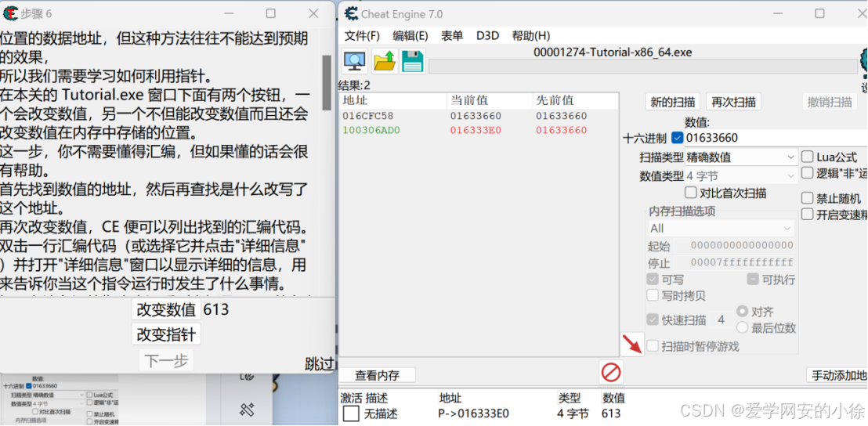Enable the Lua公式 checkbox
The image size is (868, 426).
tap(808, 157)
